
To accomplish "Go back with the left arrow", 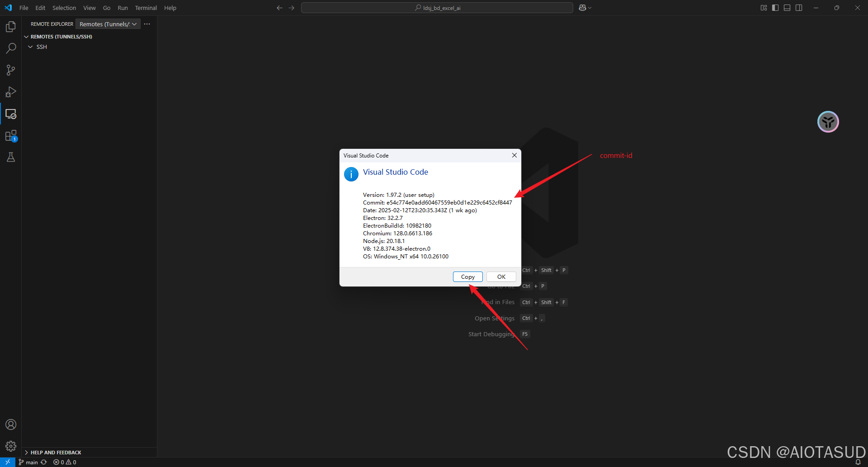I will [x=279, y=8].
